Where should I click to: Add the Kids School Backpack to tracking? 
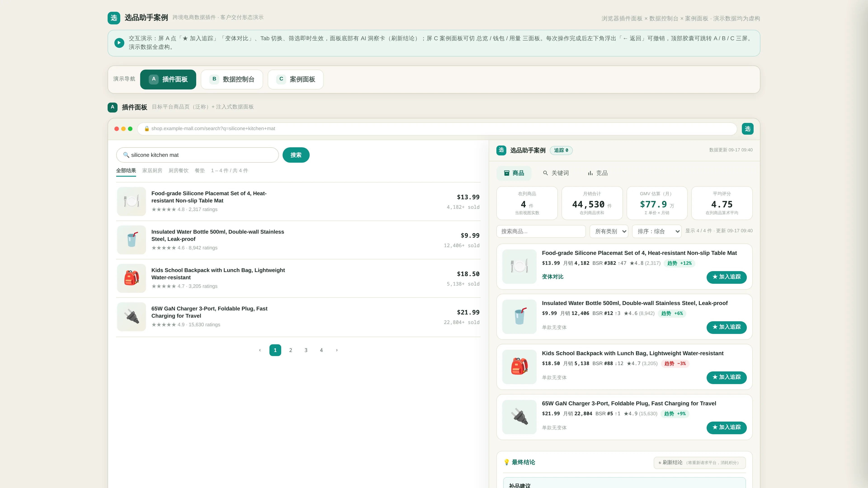(726, 378)
